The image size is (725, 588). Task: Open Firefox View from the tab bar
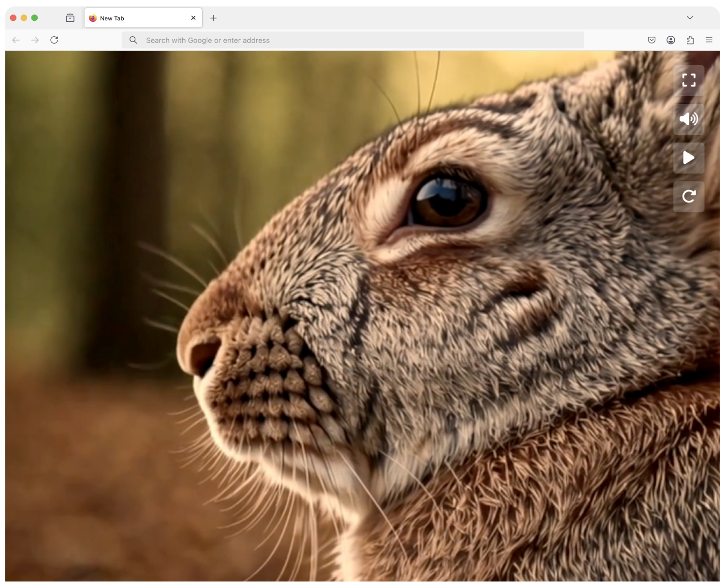pos(70,18)
